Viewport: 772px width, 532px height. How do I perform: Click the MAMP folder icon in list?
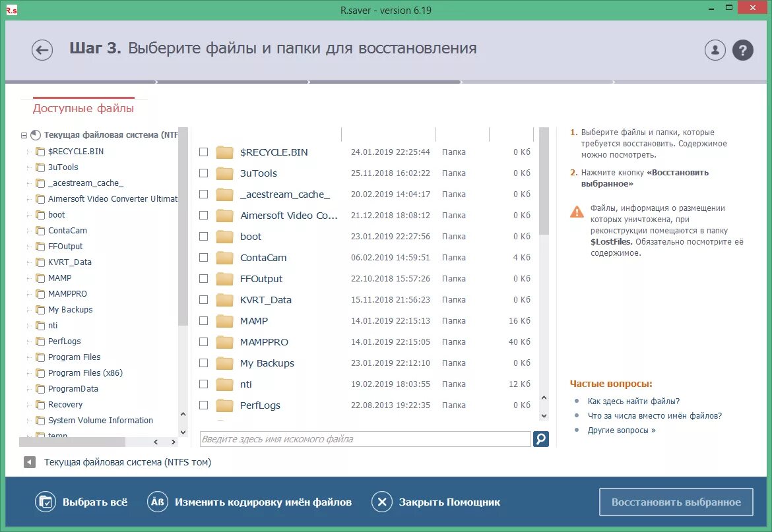[224, 321]
